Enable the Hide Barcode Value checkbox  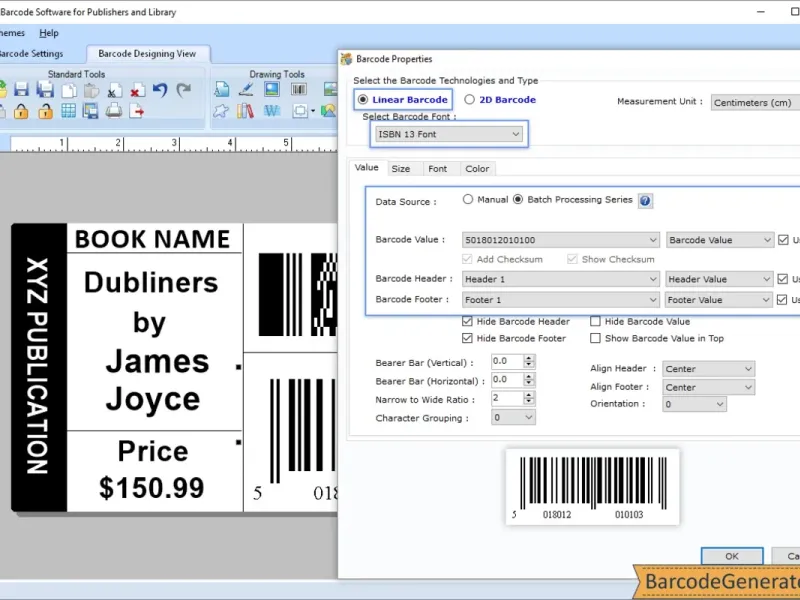click(x=595, y=321)
